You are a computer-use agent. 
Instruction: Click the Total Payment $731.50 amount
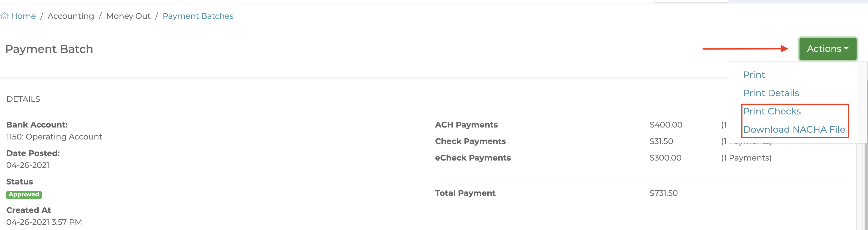[663, 193]
